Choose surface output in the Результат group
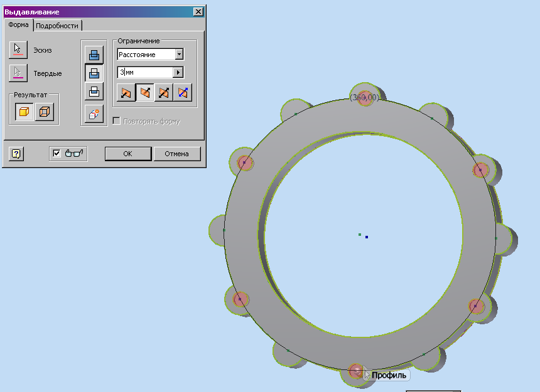540x392 pixels. (45, 112)
